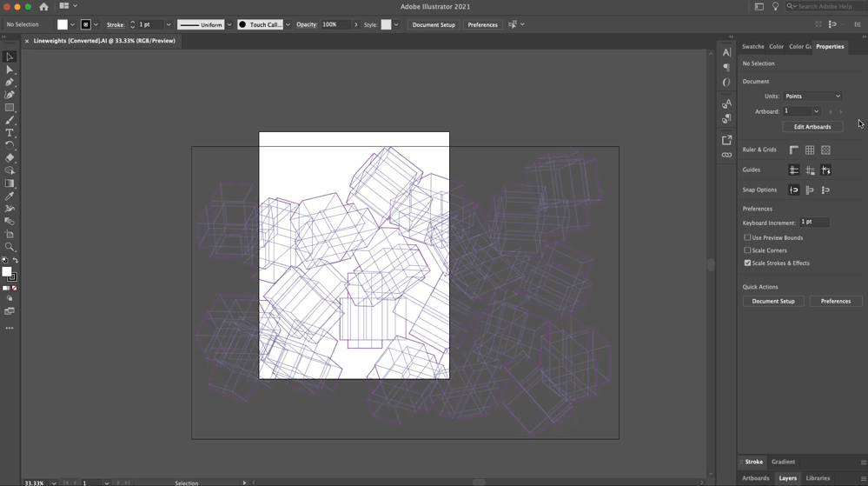Select the Pen tool

click(x=10, y=83)
